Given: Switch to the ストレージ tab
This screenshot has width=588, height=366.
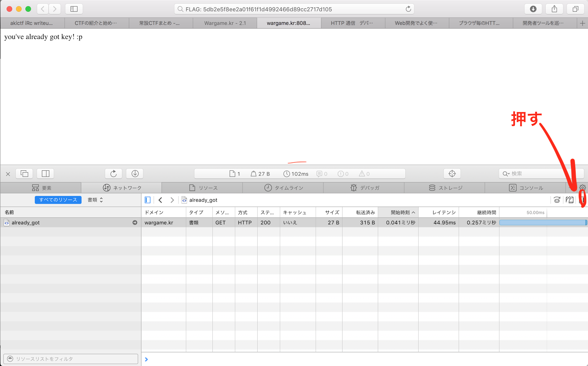Looking at the screenshot, I should coord(445,188).
